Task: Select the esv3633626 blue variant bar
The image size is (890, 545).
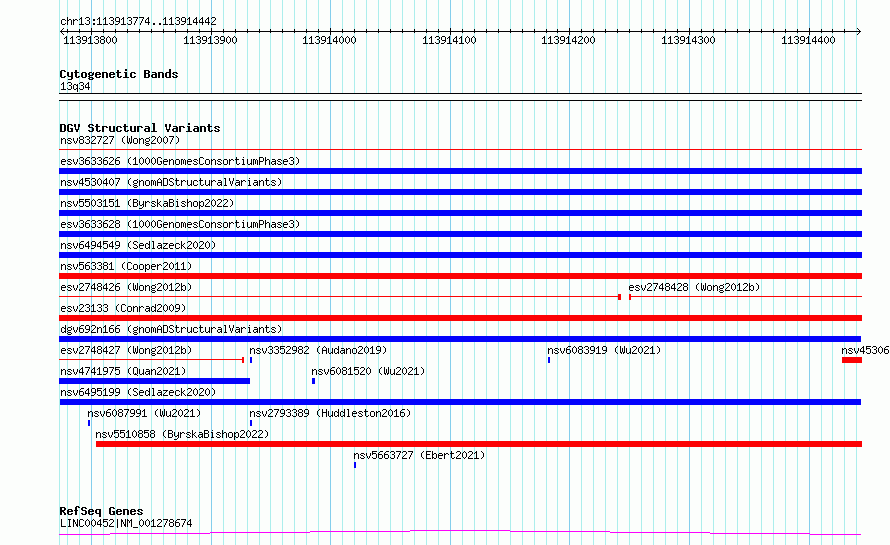Action: 460,171
